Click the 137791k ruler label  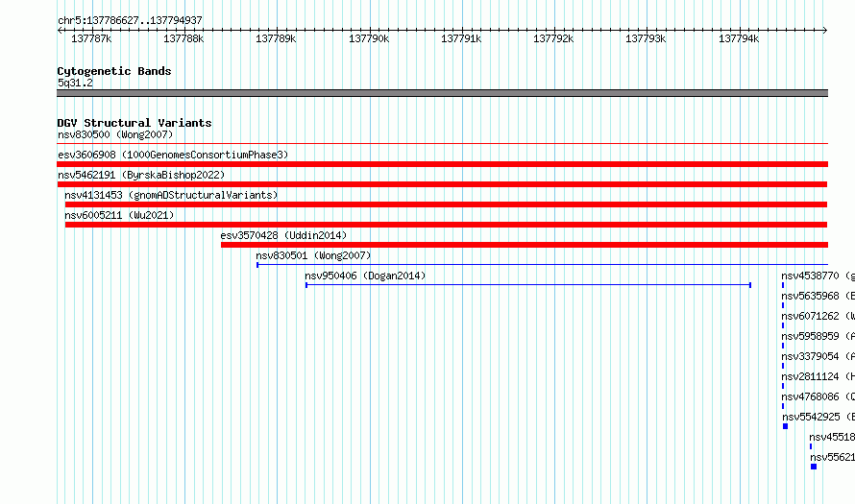tap(461, 38)
